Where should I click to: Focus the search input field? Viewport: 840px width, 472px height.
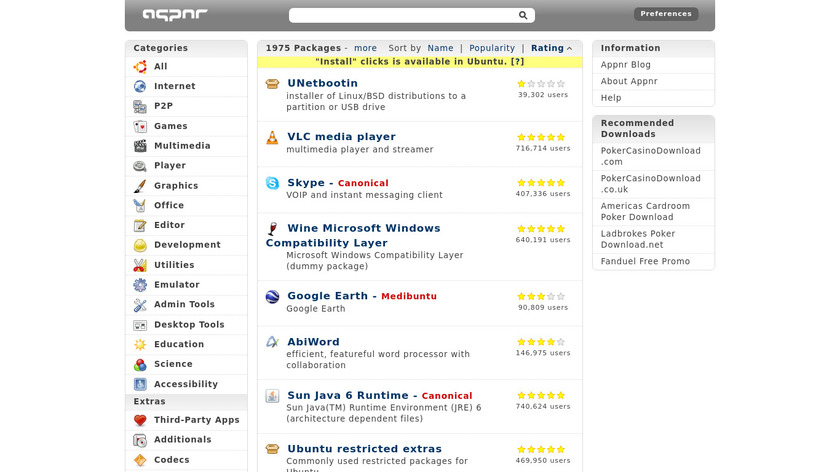coord(402,15)
